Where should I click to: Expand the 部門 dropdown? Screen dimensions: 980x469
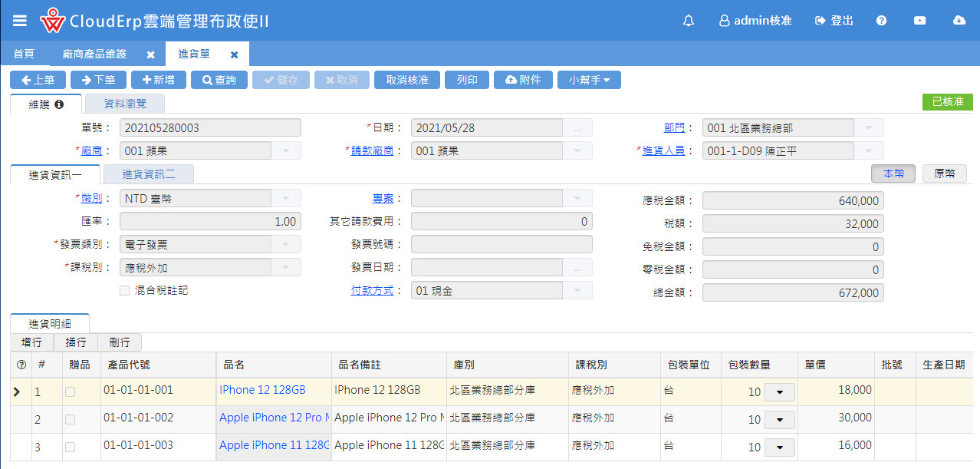point(869,128)
